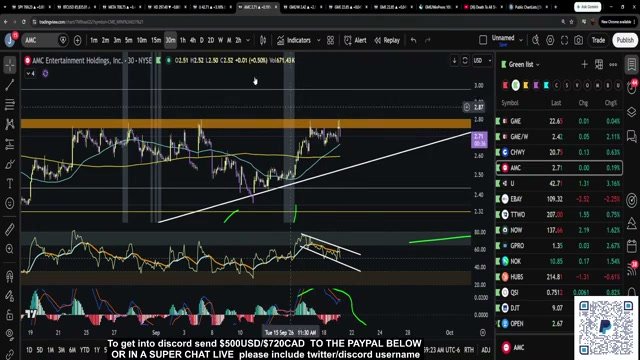Image resolution: width=640 pixels, height=360 pixels.
Task: Select the 15m timeframe
Action: click(156, 40)
